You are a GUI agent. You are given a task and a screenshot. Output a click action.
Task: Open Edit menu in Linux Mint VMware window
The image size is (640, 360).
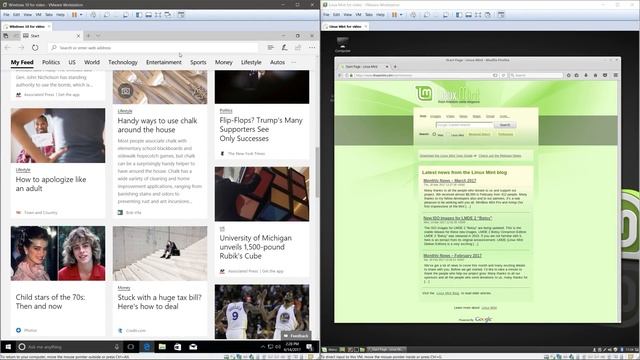pyautogui.click(x=336, y=15)
